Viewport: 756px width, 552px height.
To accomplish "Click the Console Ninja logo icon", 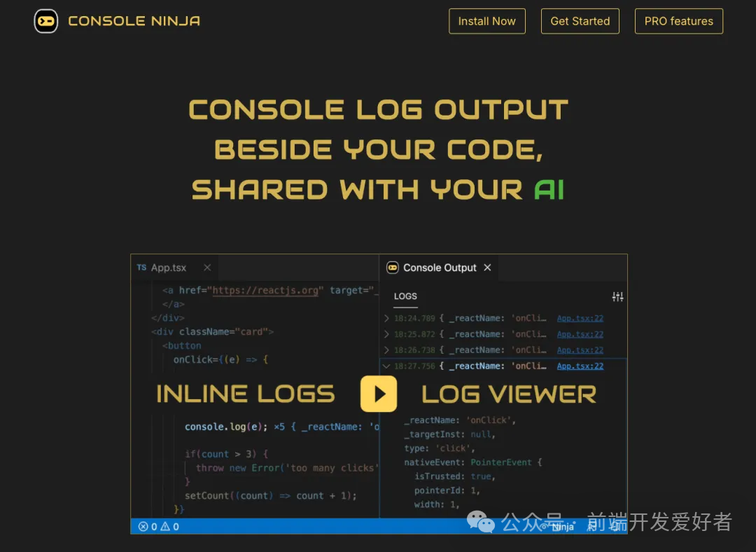I will coord(45,21).
